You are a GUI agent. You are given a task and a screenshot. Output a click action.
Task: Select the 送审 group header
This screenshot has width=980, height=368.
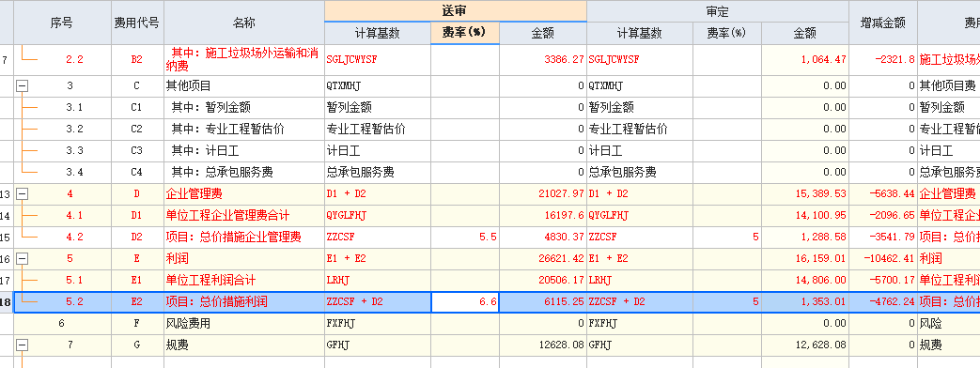point(456,11)
